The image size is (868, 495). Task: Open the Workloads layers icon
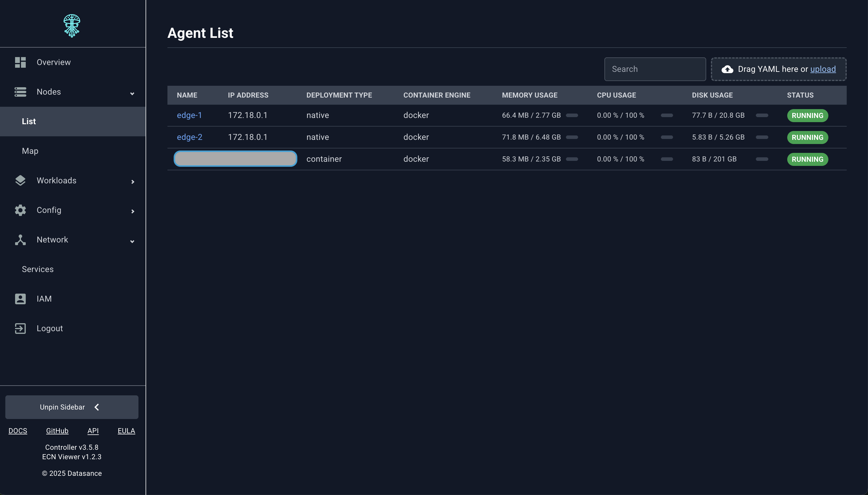coord(20,181)
